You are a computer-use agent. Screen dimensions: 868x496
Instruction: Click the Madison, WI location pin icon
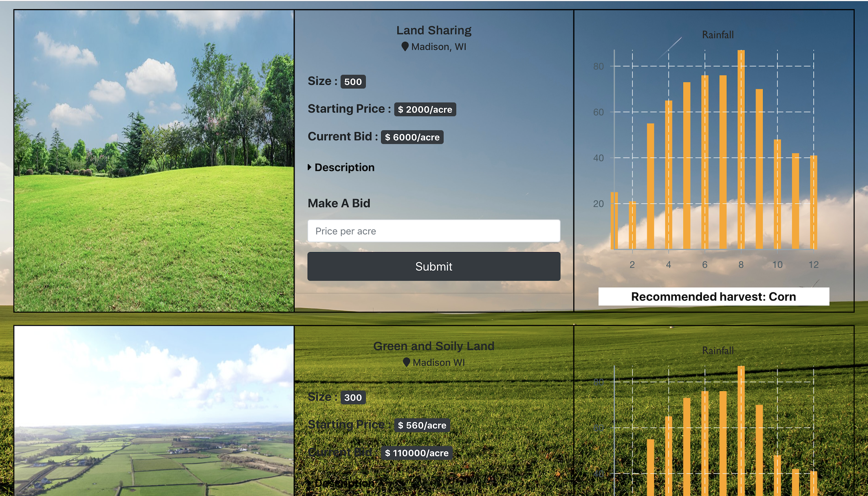click(405, 47)
